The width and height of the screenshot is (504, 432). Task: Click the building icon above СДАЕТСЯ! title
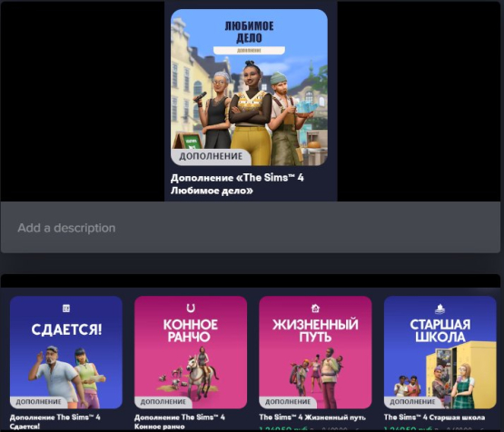pos(66,309)
